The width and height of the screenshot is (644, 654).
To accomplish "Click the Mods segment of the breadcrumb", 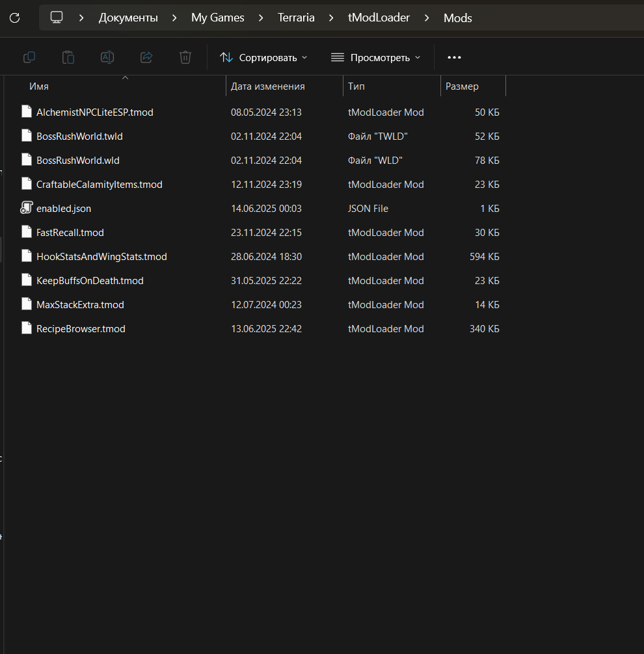I will click(x=458, y=18).
